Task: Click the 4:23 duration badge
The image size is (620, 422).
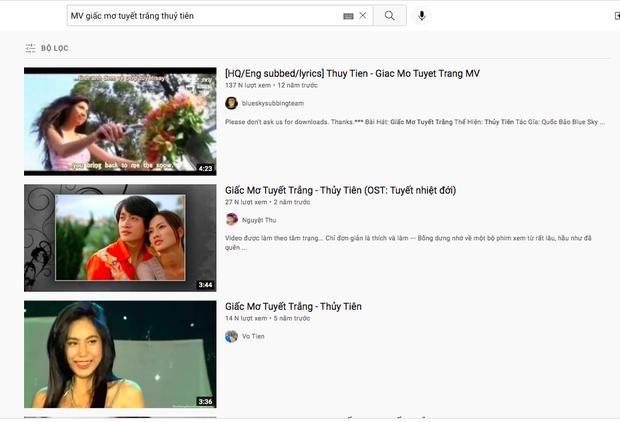Action: click(205, 168)
